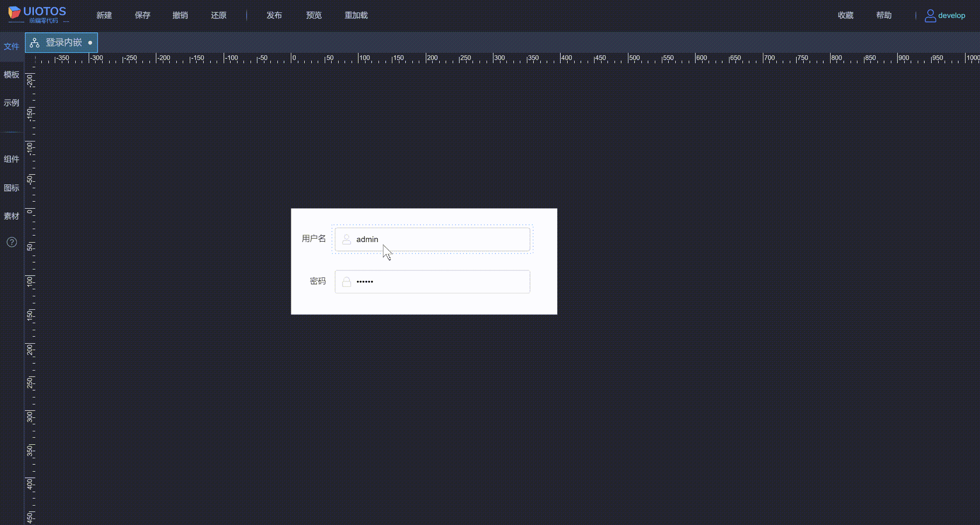Open the 模板 panel in the sidebar
Screen dimensions: 980x525
click(11, 75)
